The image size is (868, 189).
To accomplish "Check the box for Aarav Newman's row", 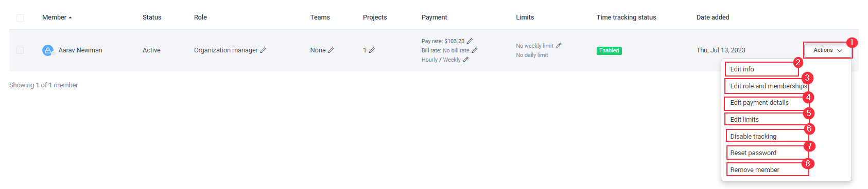I will pyautogui.click(x=20, y=50).
